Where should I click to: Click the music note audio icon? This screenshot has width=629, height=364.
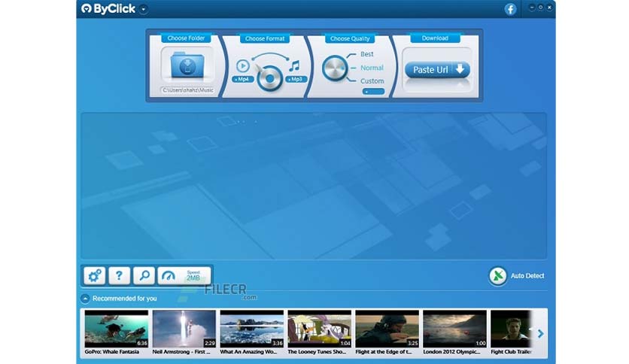tap(294, 65)
